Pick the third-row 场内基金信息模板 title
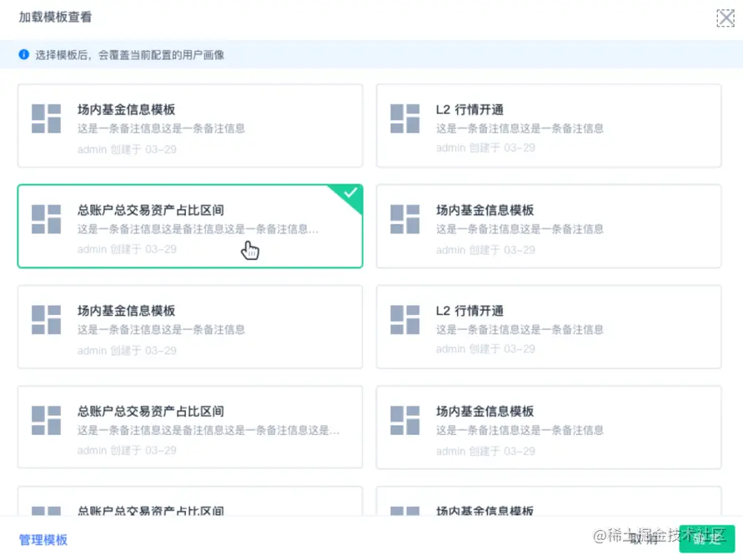Viewport: 743px width, 560px height. point(127,311)
